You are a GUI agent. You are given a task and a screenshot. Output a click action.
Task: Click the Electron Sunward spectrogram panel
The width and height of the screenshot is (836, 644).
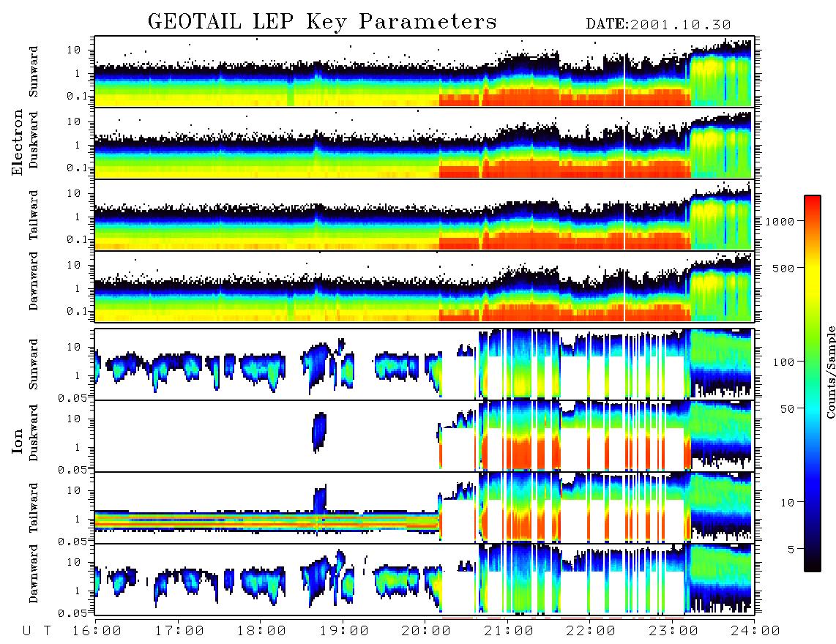[424, 72]
